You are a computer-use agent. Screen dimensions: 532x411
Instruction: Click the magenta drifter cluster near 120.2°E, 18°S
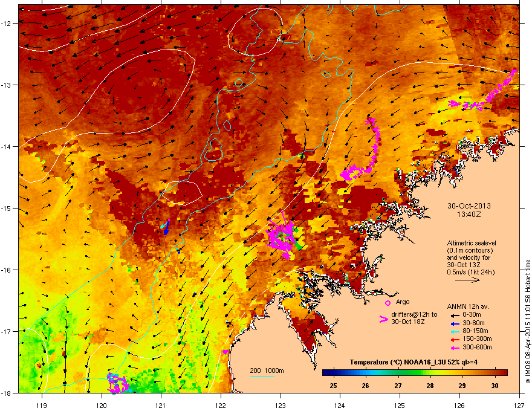coord(117,383)
